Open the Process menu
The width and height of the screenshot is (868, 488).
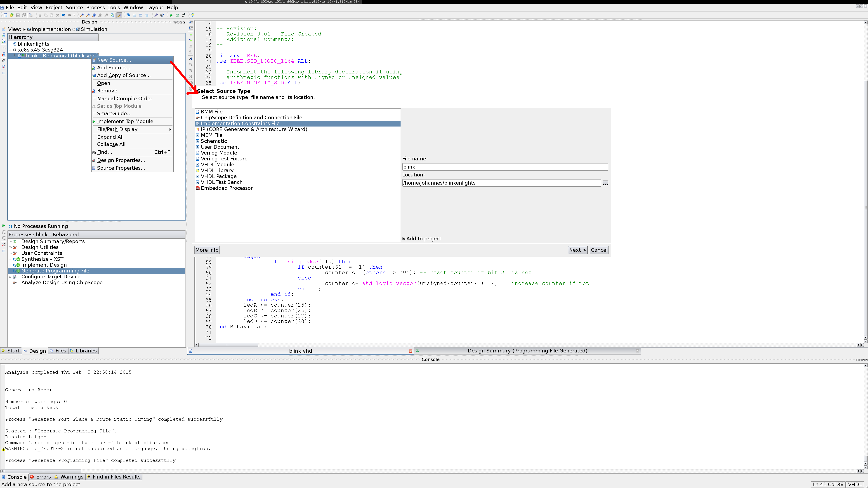[x=95, y=7]
